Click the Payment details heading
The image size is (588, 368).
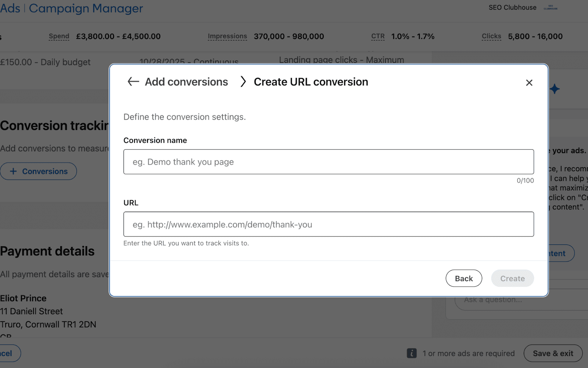(x=47, y=251)
